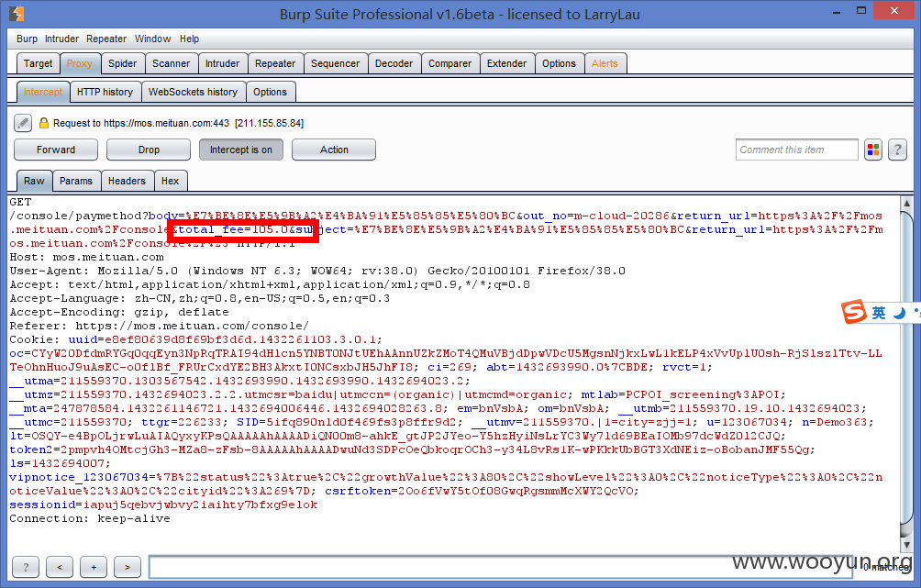Click the Referer header line

click(x=159, y=326)
